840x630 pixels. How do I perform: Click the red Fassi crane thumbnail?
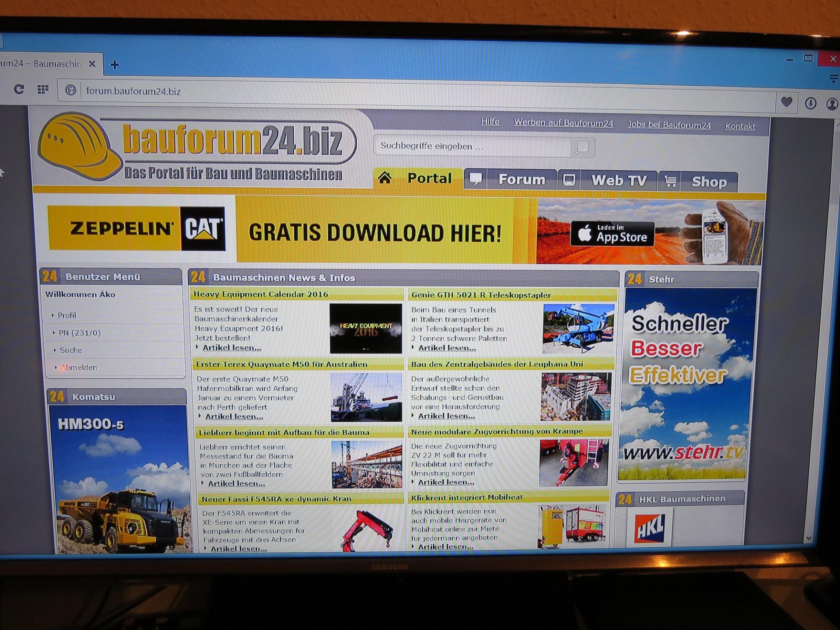pos(367,530)
